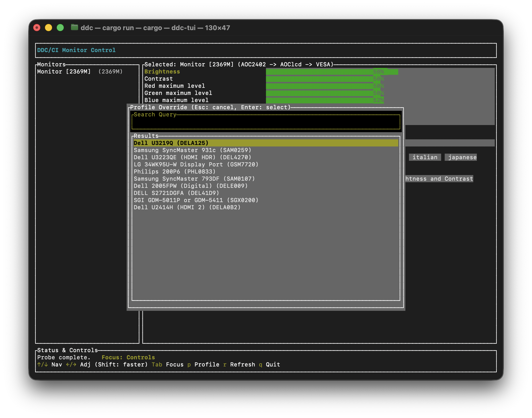
Task: Select the Brightness control label
Action: pos(162,71)
